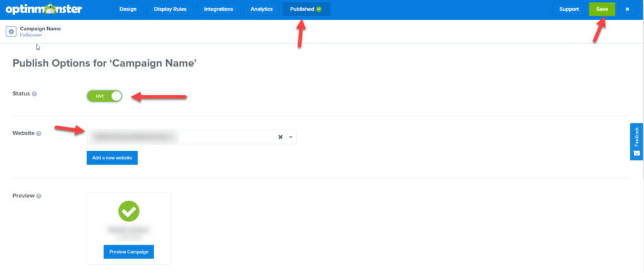Click the Status label
This screenshot has height=273, width=644.
(21, 94)
